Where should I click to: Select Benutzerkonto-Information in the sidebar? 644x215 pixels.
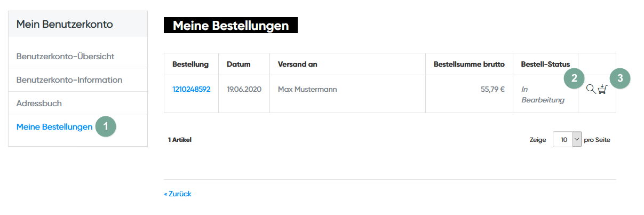point(69,79)
